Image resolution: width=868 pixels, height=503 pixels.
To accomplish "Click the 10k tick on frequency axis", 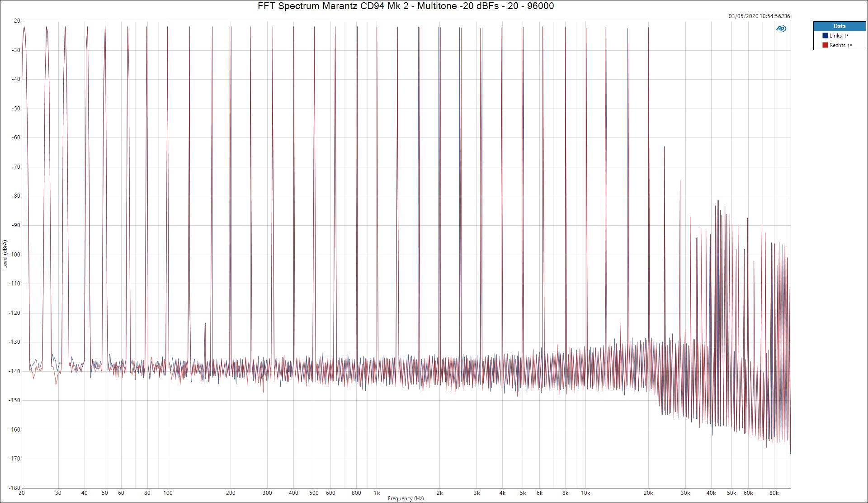I will point(585,493).
